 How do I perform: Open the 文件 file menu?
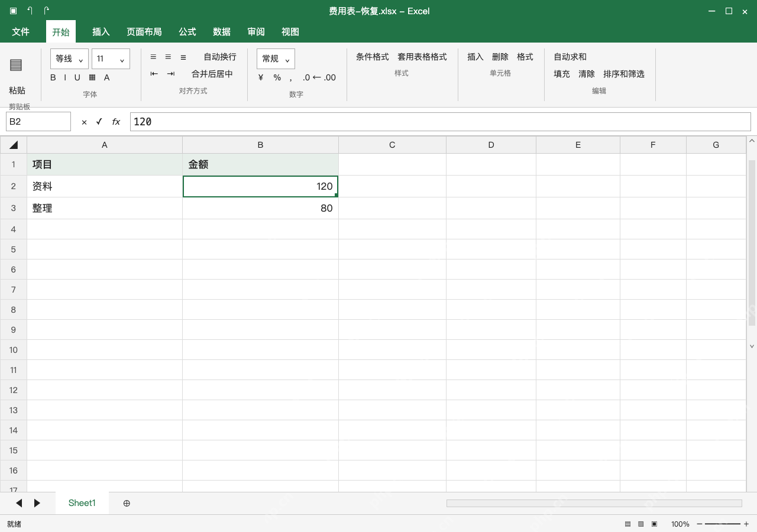click(21, 32)
